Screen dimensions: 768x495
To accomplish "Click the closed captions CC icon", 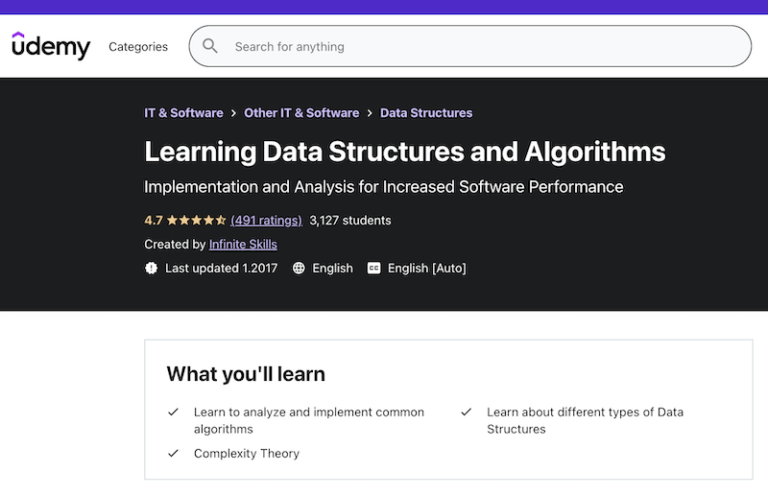I will [x=374, y=268].
